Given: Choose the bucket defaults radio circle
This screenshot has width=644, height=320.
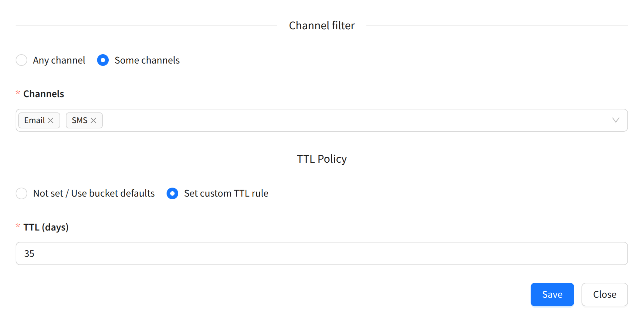Looking at the screenshot, I should pos(22,193).
